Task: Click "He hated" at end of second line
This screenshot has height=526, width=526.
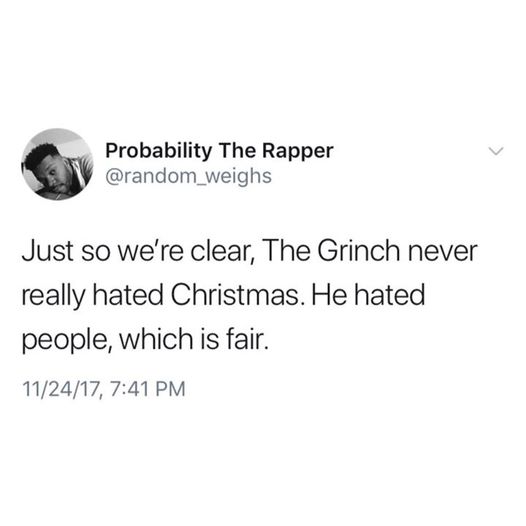Action: pyautogui.click(x=368, y=295)
